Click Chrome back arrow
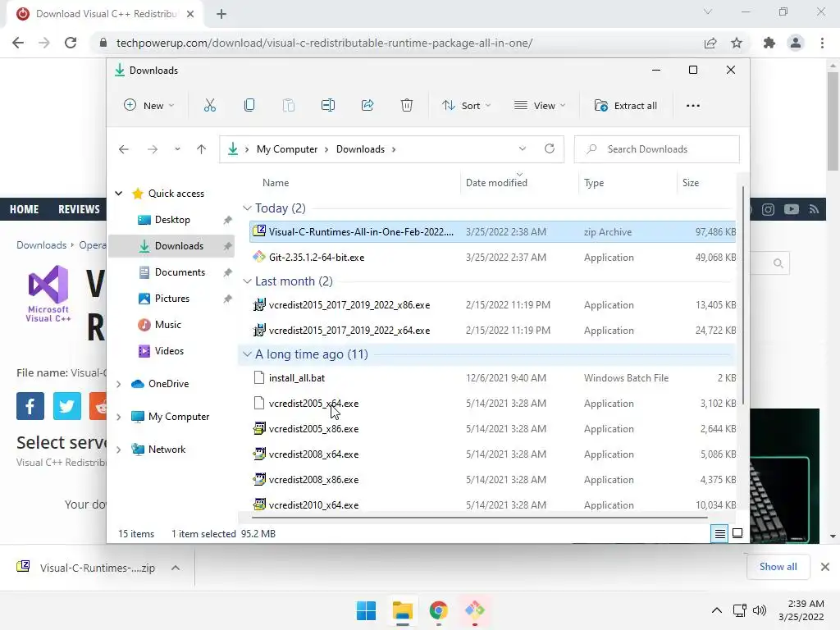The image size is (840, 630). [x=18, y=43]
